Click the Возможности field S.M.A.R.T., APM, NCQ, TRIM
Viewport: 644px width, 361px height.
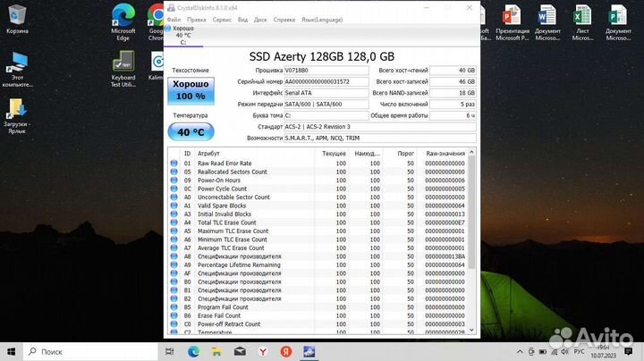(380, 138)
